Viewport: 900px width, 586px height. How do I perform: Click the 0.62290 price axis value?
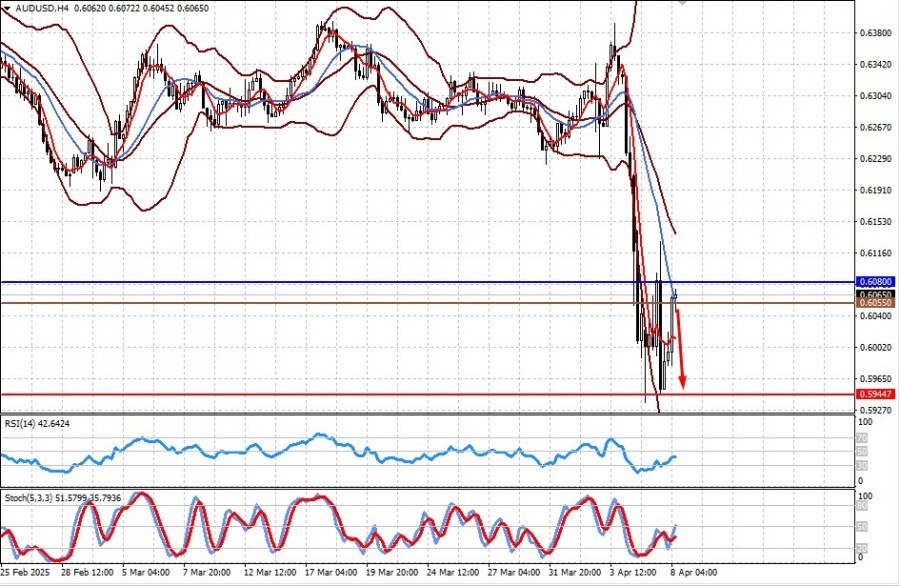[876, 159]
